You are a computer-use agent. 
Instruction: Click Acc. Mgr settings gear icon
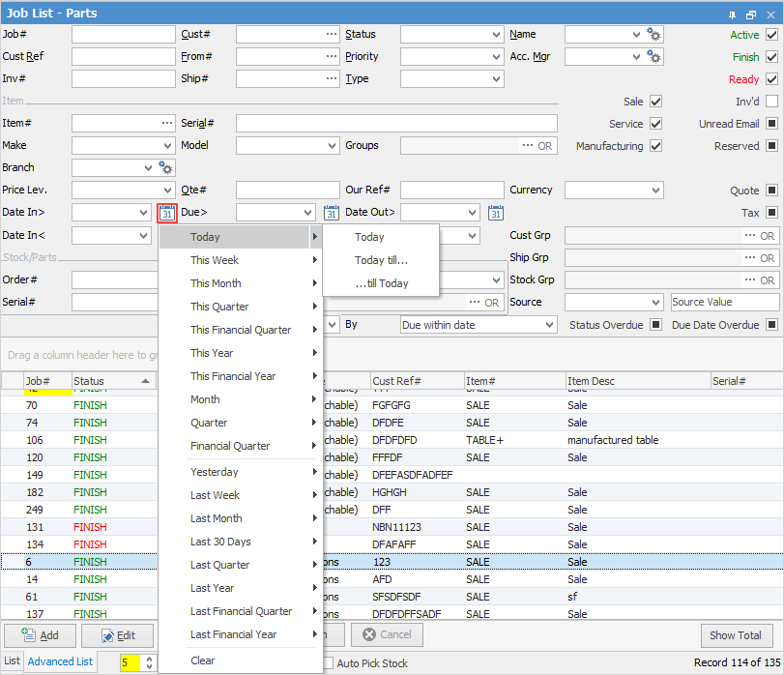tap(654, 57)
